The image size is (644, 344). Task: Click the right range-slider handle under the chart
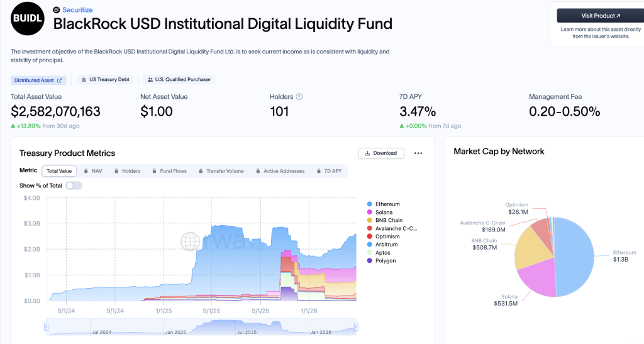(356, 327)
